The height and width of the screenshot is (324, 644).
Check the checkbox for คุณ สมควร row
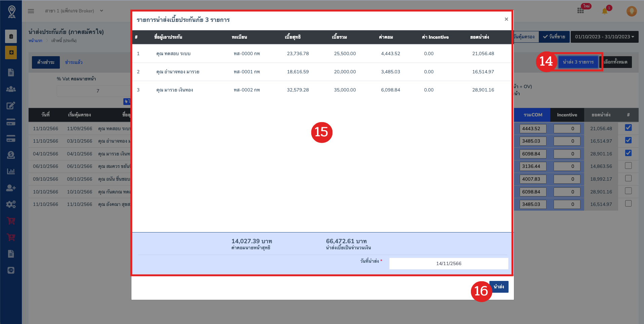click(628, 166)
